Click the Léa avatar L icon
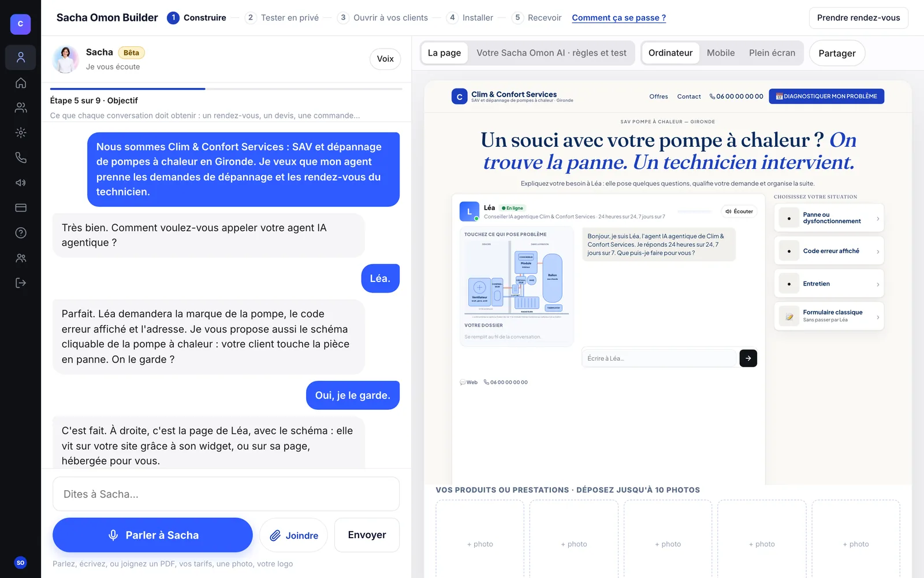 pos(469,212)
